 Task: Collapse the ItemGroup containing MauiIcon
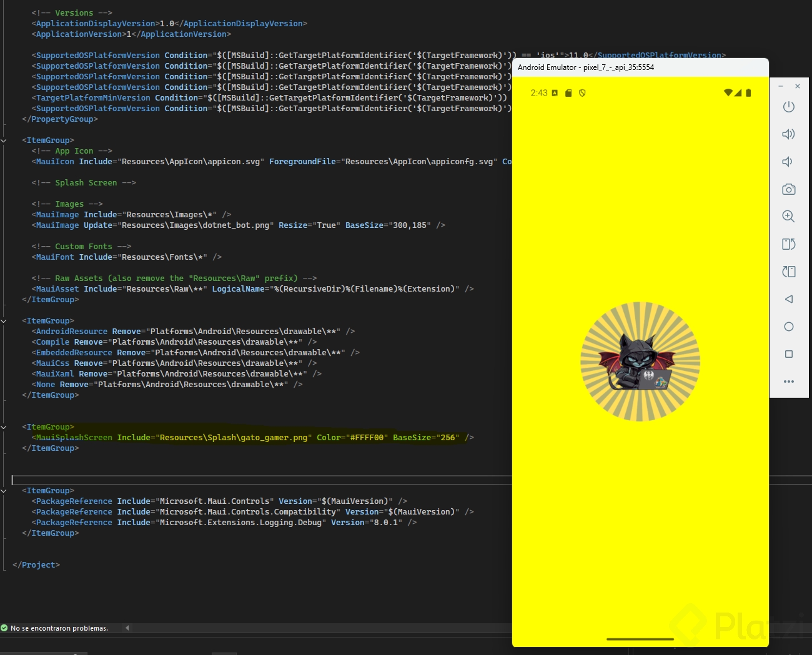click(x=4, y=140)
